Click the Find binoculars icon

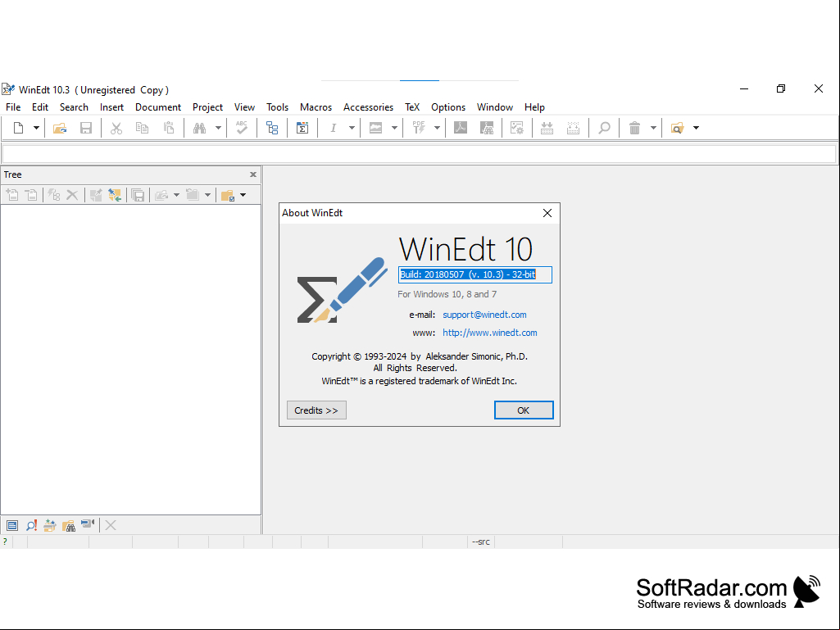[200, 128]
